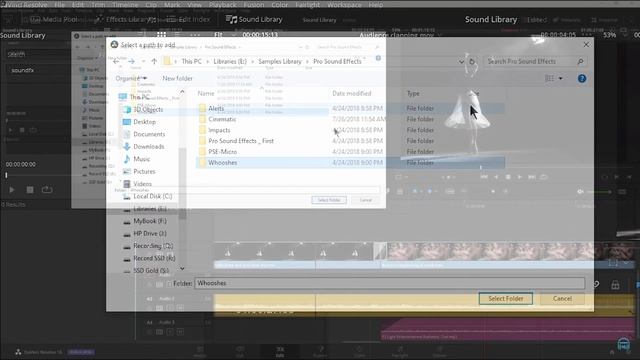Viewport: 640px width, 360px height.
Task: Click the folder icon next to Alerts
Action: point(202,108)
